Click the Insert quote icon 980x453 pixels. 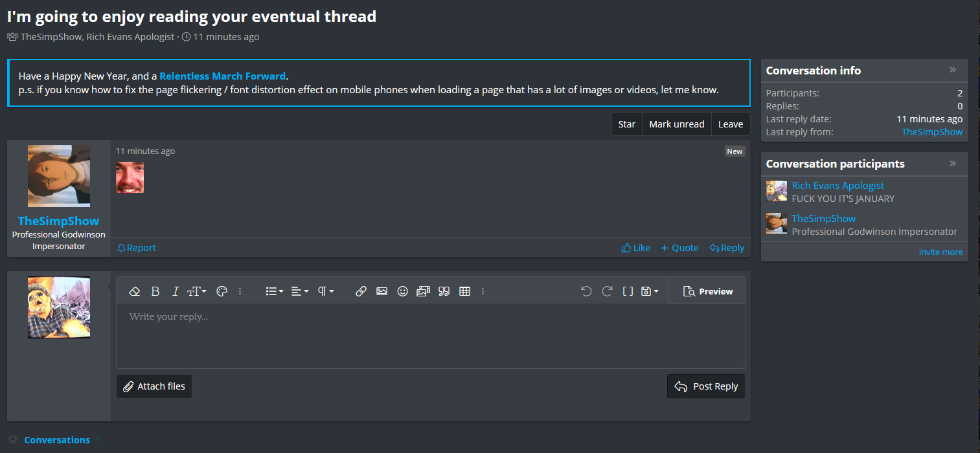click(x=444, y=291)
